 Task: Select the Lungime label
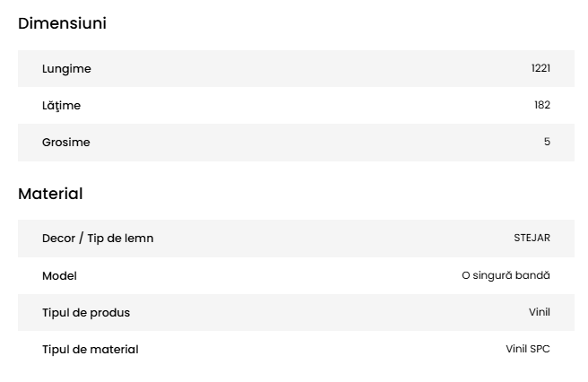click(66, 69)
